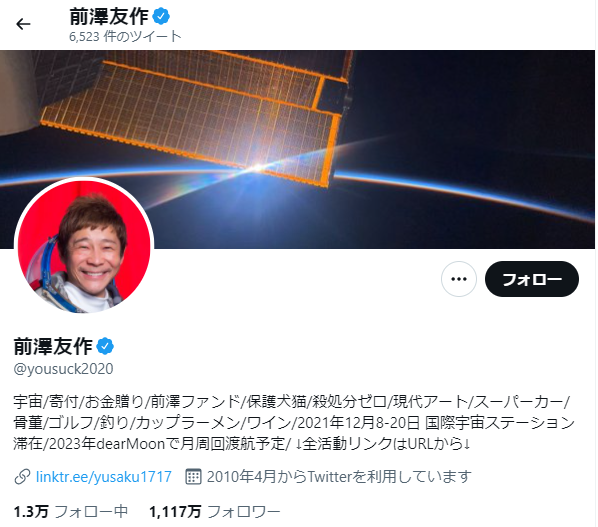Open the round profile avatar photo
The image size is (598, 527).
click(x=84, y=246)
